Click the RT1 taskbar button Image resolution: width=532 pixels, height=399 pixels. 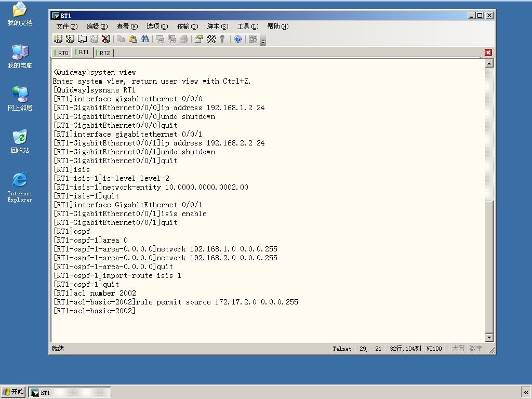click(x=70, y=393)
